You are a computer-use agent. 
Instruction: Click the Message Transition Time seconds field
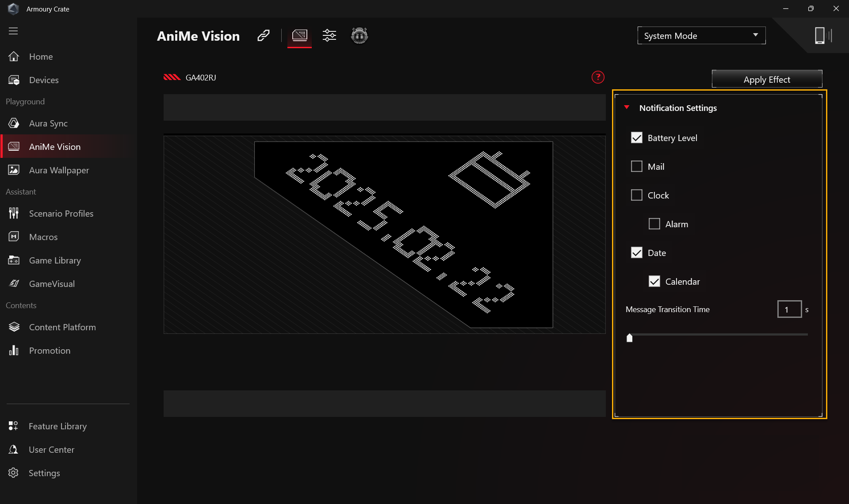789,309
